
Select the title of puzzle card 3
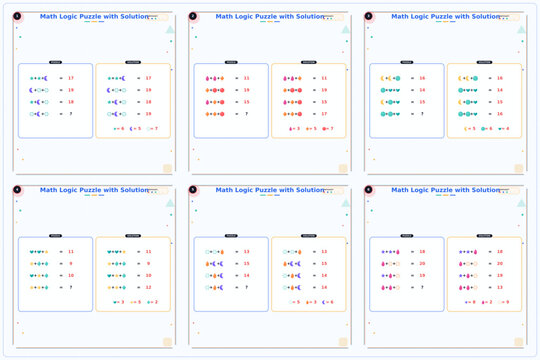(446, 17)
